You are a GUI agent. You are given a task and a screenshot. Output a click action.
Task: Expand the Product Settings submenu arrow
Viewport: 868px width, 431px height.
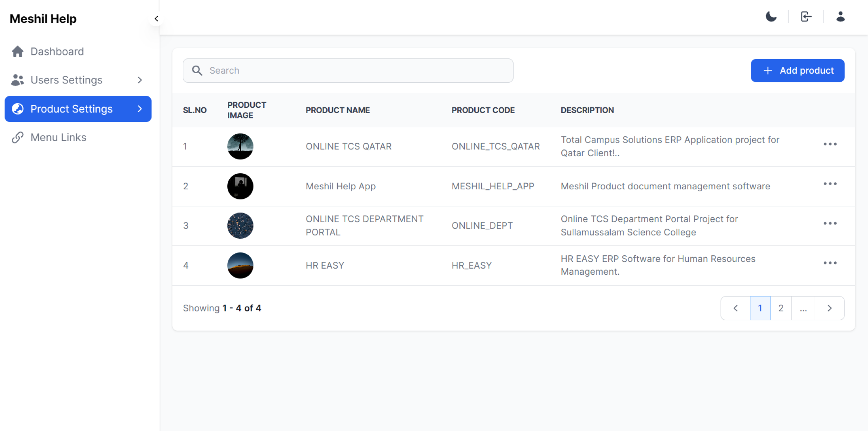pyautogui.click(x=140, y=109)
